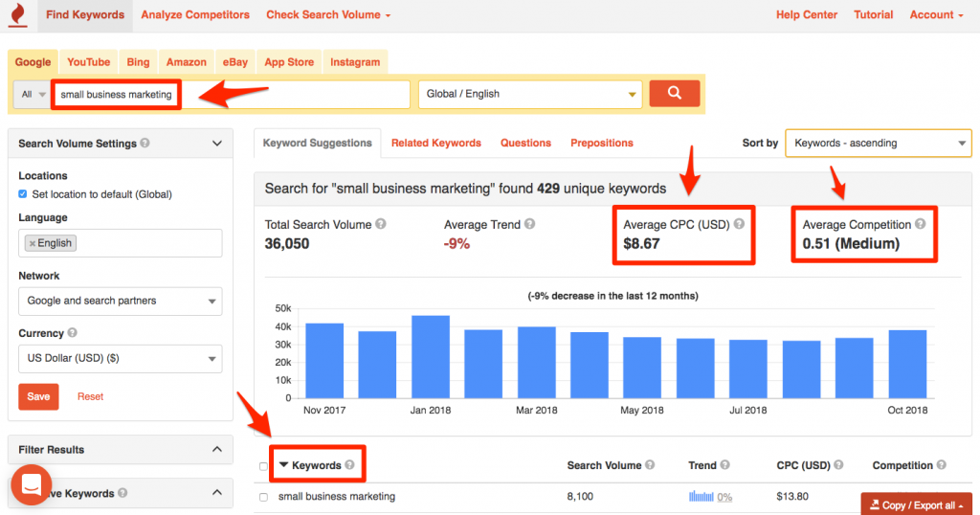Screen dimensions: 980x515
Task: Click the Language tag input field
Action: pyautogui.click(x=120, y=243)
